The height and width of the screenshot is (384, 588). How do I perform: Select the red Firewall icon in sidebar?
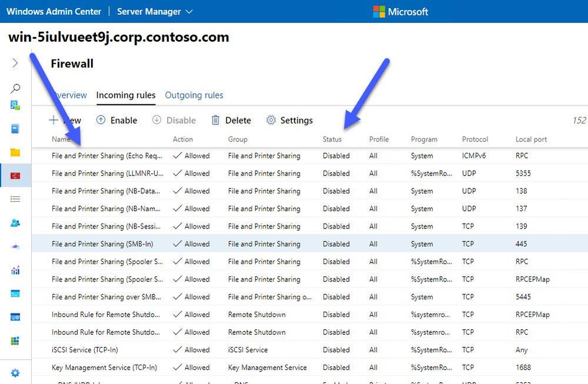tap(15, 176)
